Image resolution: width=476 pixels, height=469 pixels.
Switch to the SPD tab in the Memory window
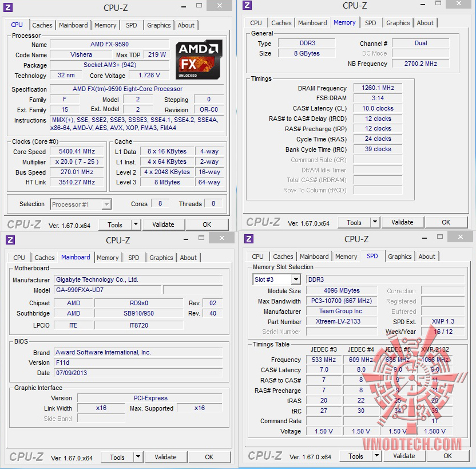(370, 23)
